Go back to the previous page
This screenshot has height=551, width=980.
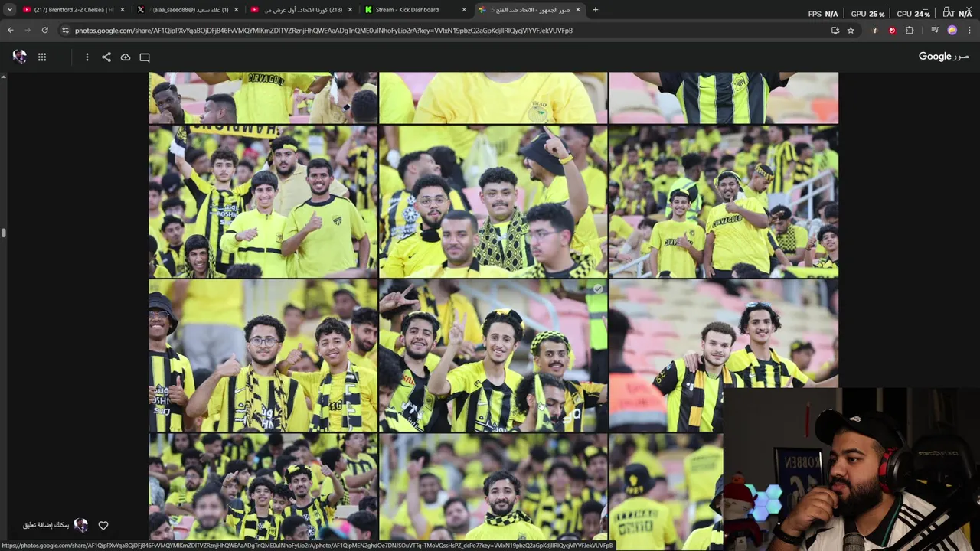tap(10, 31)
